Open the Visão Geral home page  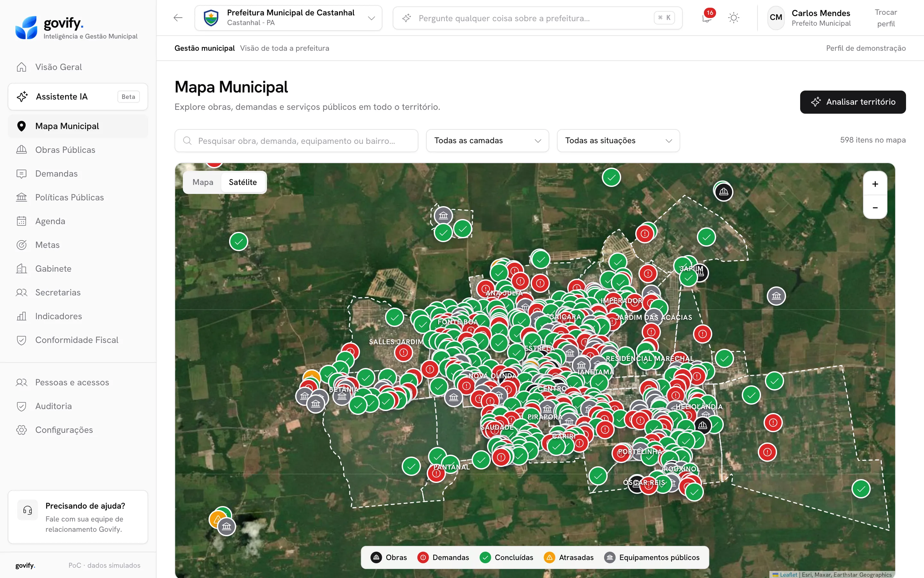(78, 67)
